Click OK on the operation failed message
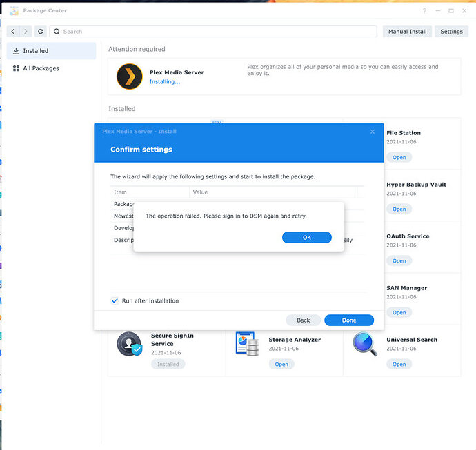Screen dimensions: 476x450 pyautogui.click(x=306, y=238)
